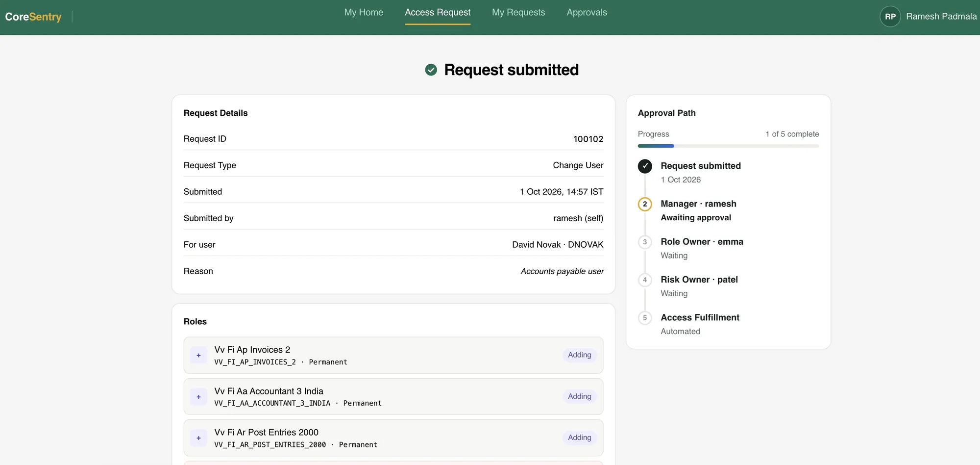Select the step 3 Role Owner circle
Screen dimensions: 980x465
pyautogui.click(x=645, y=242)
